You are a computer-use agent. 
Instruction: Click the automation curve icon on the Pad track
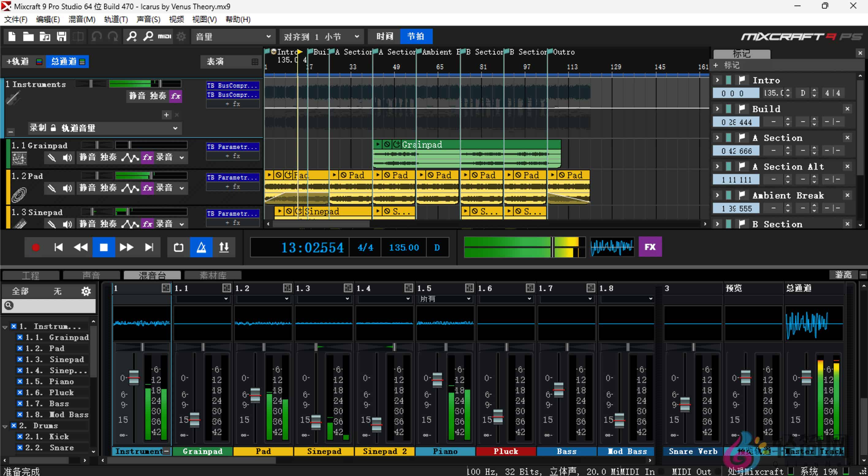point(130,188)
